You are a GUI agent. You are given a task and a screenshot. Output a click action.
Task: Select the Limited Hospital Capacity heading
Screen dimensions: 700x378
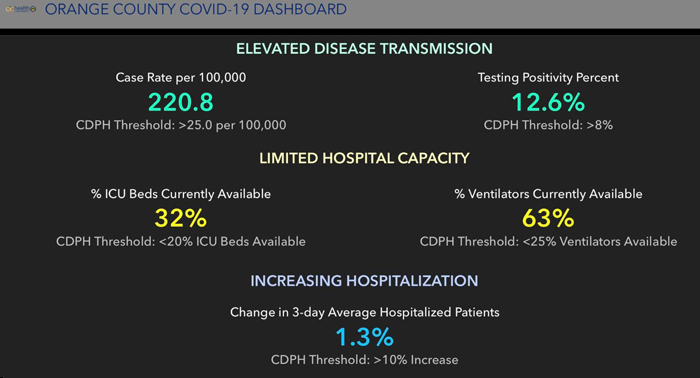364,158
